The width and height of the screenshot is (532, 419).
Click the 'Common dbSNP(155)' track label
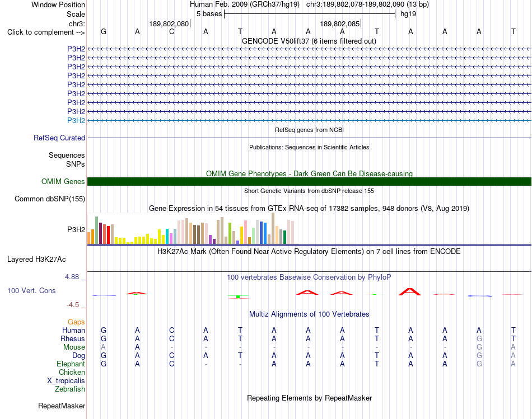[x=49, y=199]
